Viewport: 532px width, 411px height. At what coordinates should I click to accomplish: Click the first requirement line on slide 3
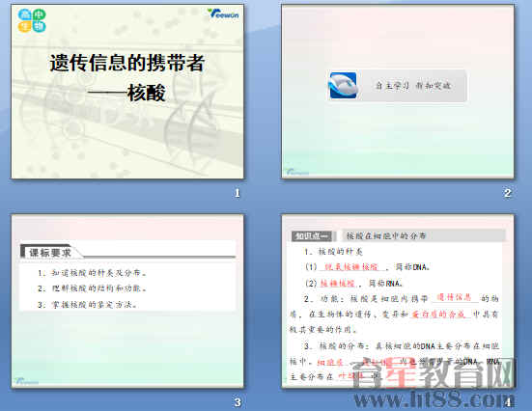93,273
